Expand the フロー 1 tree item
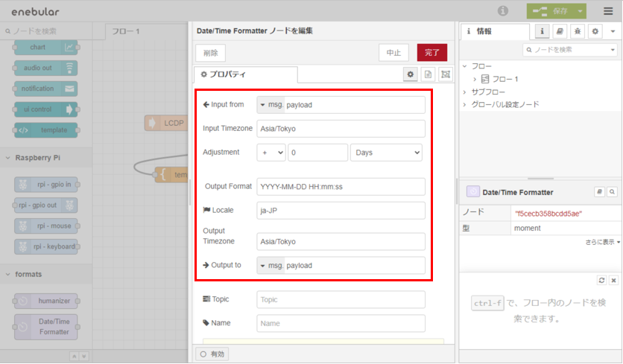 point(475,79)
